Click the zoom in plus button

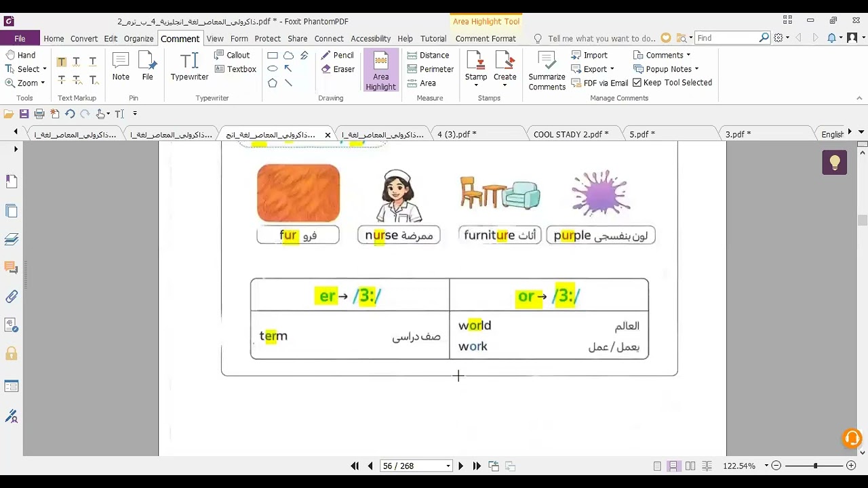tap(851, 466)
